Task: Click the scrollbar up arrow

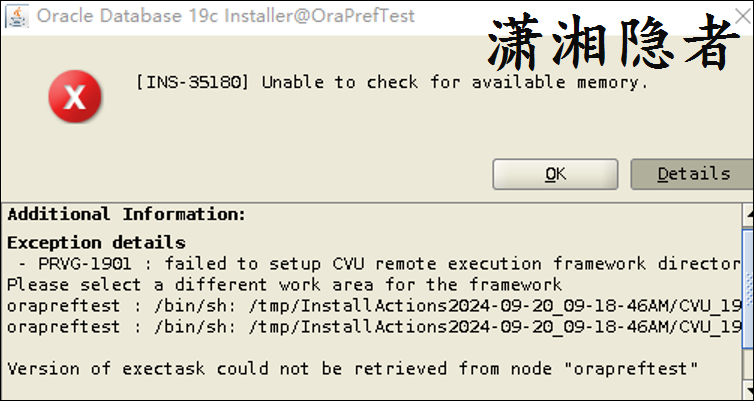Action: coord(746,212)
